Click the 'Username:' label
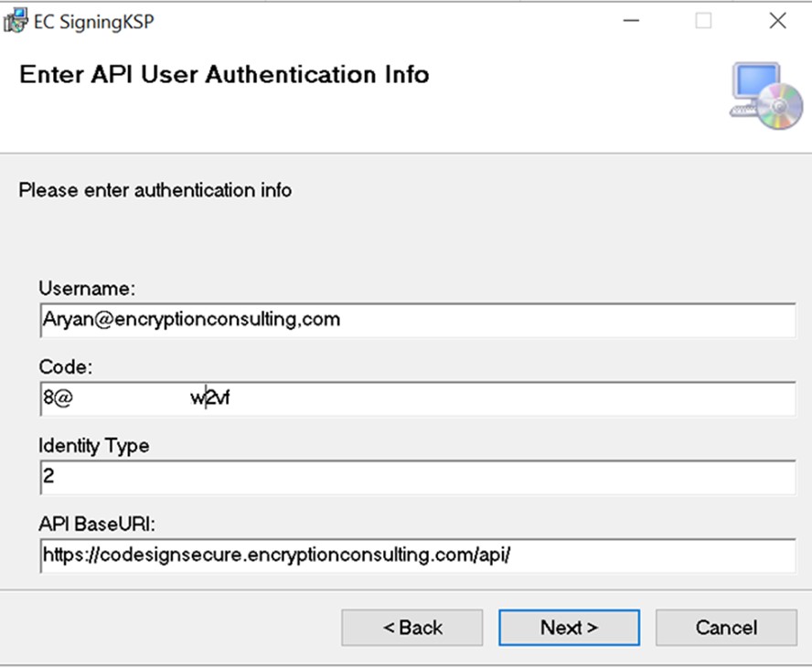The height and width of the screenshot is (668, 812). tap(87, 288)
